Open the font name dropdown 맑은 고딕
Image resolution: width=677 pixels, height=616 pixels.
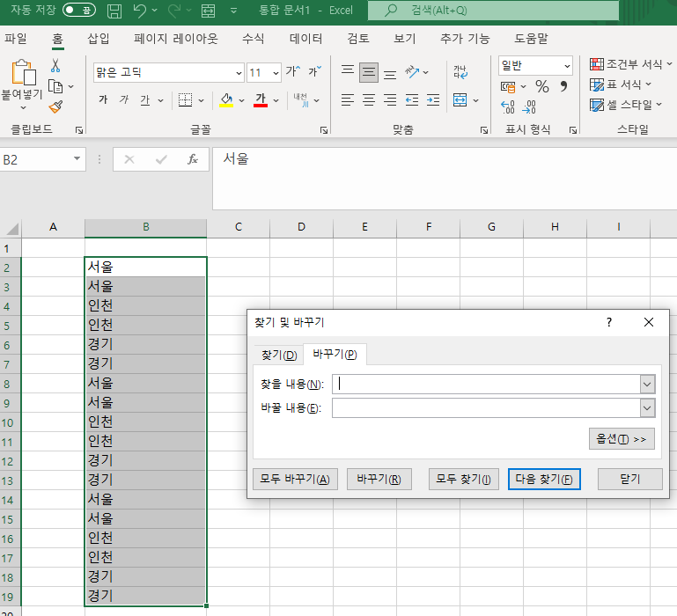[239, 73]
